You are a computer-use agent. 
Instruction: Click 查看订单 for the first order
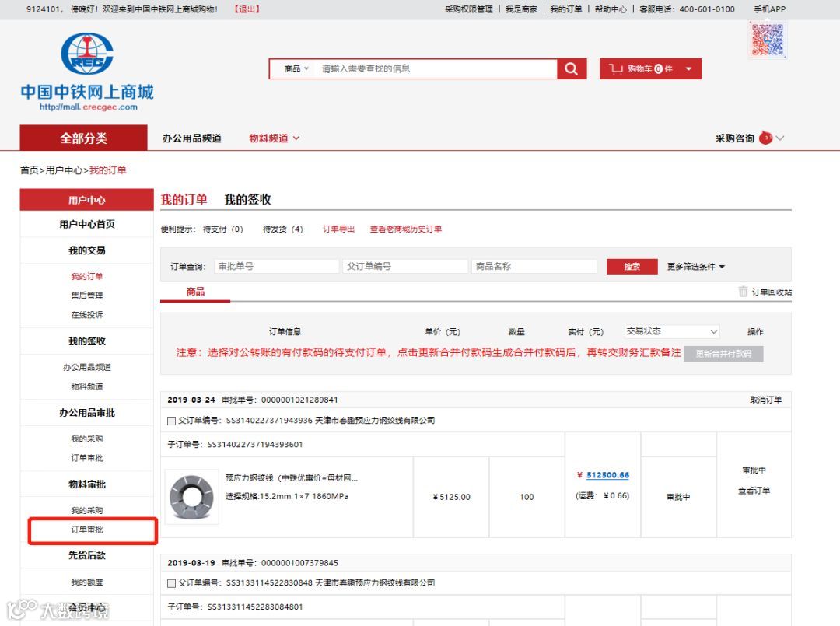(754, 491)
